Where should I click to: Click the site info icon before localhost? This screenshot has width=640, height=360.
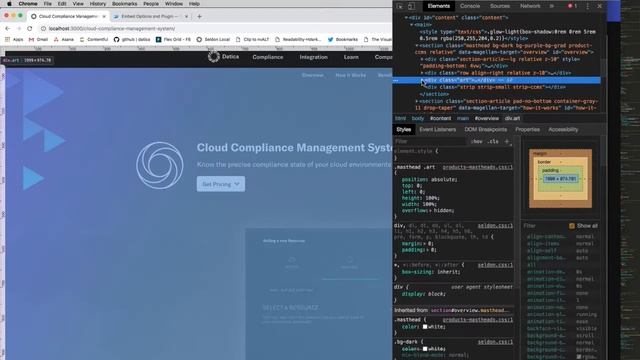pyautogui.click(x=43, y=29)
